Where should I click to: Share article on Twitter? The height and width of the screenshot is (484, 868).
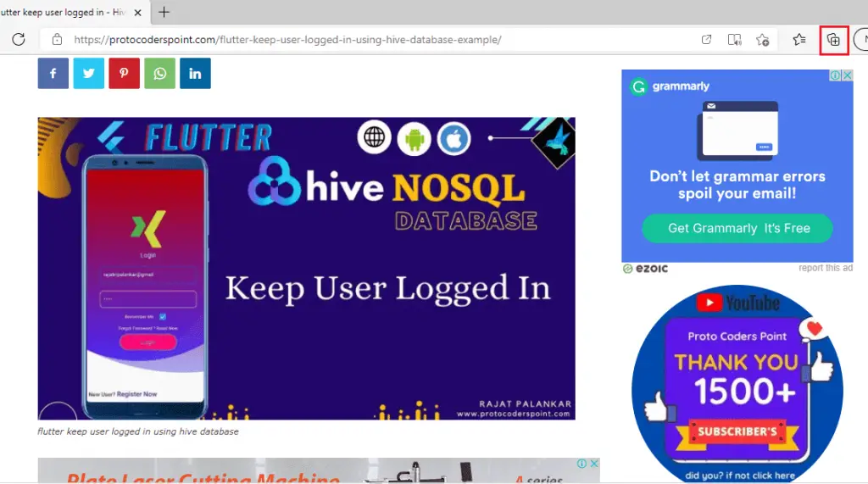88,73
